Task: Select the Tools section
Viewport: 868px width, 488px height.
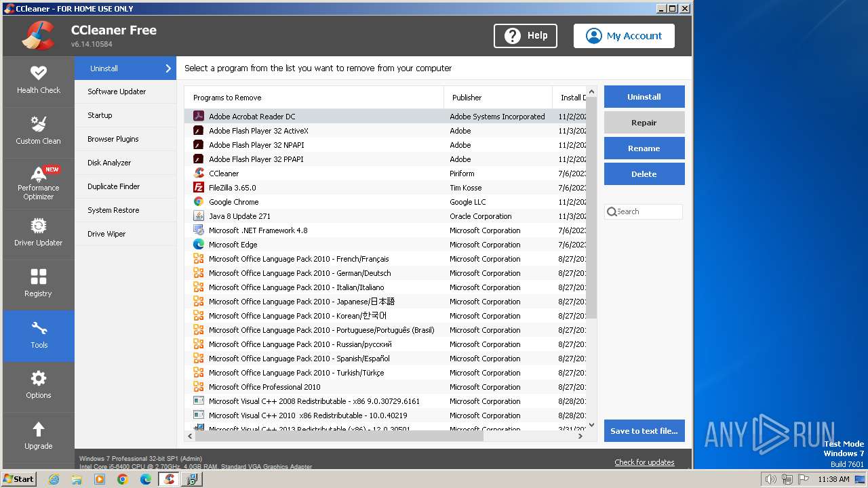Action: point(39,335)
